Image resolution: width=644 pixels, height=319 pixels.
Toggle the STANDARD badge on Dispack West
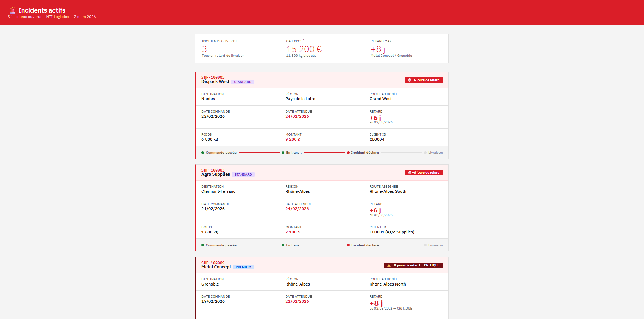click(243, 82)
